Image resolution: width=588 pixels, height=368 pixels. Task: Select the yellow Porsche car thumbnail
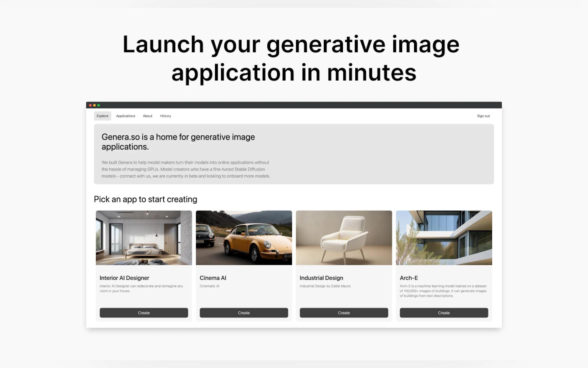point(244,238)
